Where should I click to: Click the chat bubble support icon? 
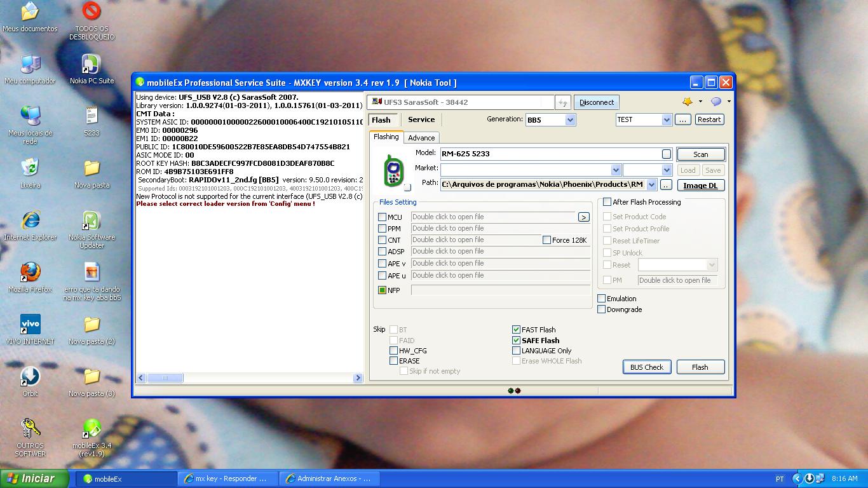[716, 102]
